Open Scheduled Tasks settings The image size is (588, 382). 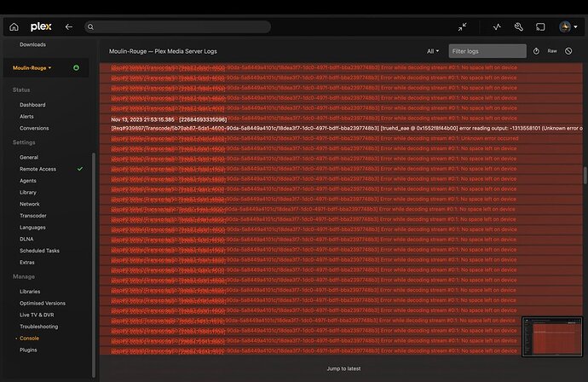40,251
